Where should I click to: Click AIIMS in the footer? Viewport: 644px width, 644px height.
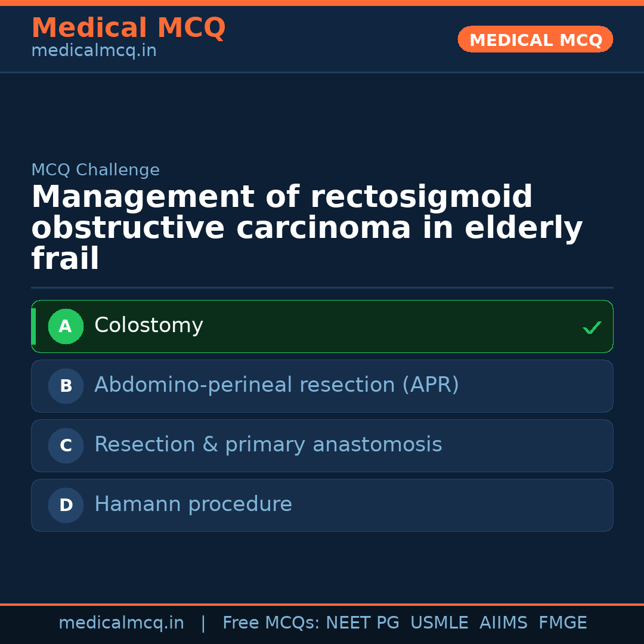[503, 623]
